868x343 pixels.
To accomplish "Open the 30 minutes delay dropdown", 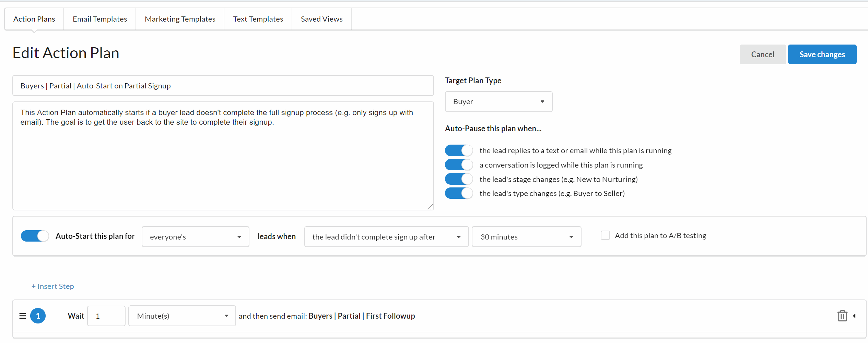I will 526,237.
